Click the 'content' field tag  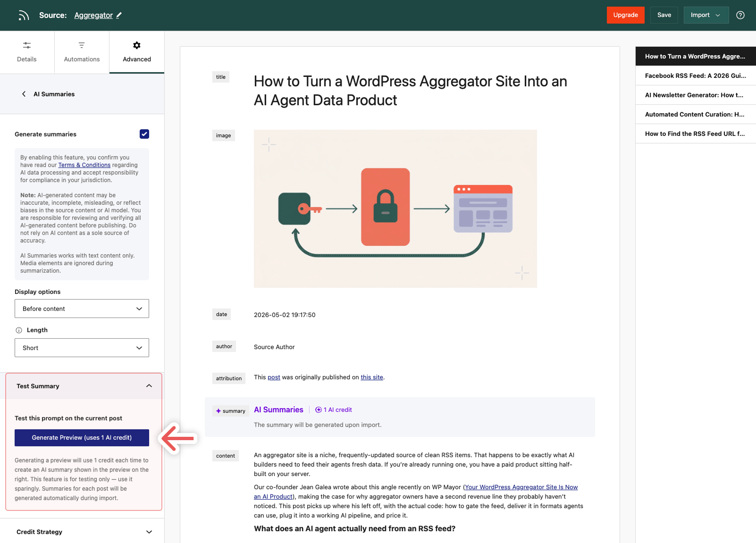(x=226, y=456)
